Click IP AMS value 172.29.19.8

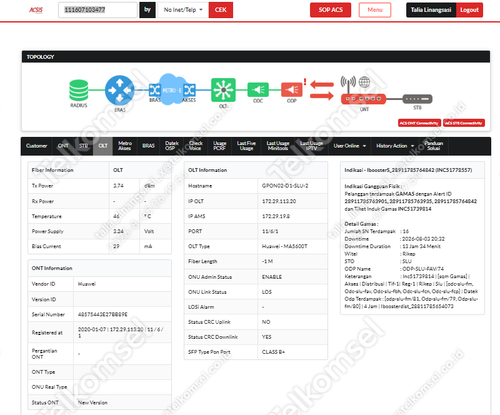pos(276,216)
